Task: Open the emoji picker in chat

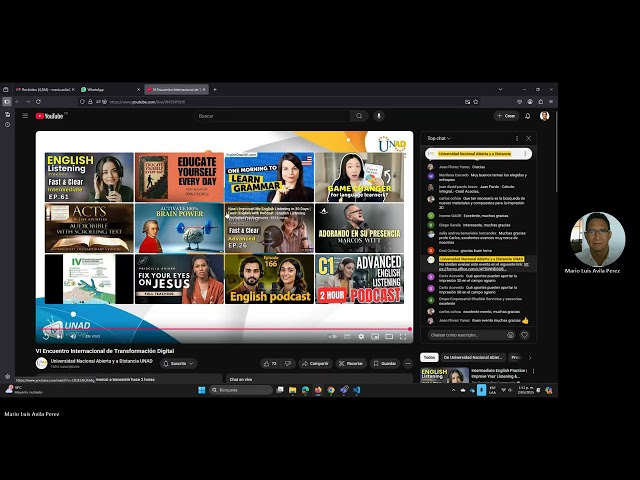Action: 510,335
